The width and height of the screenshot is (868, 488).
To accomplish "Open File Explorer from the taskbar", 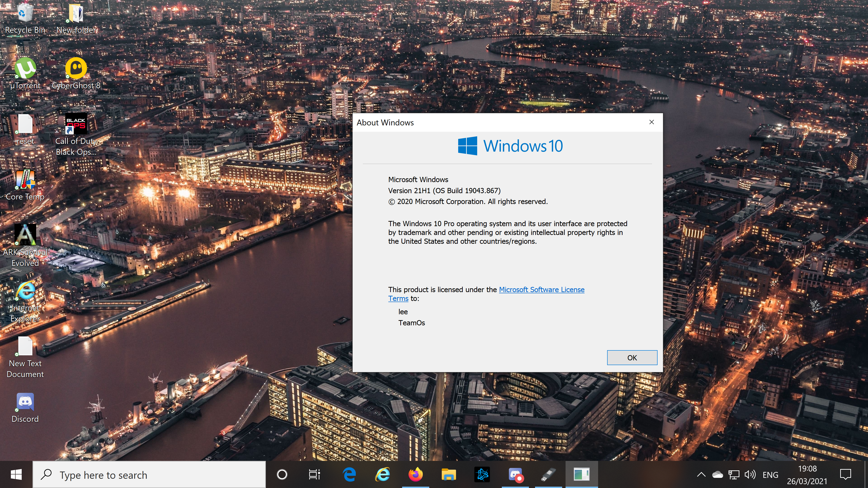I will (x=448, y=474).
